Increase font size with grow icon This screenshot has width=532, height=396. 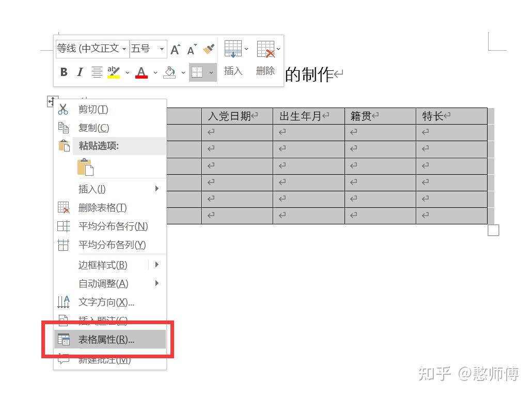pyautogui.click(x=175, y=50)
